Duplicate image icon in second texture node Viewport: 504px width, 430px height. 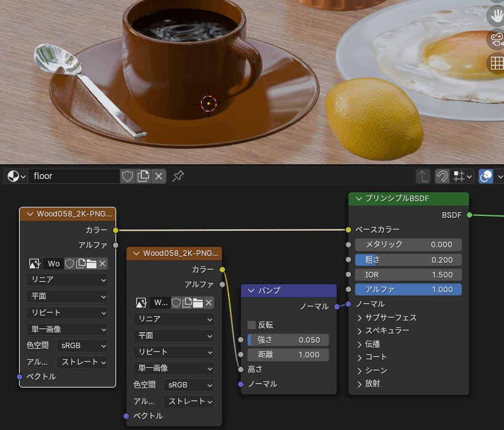pyautogui.click(x=187, y=303)
